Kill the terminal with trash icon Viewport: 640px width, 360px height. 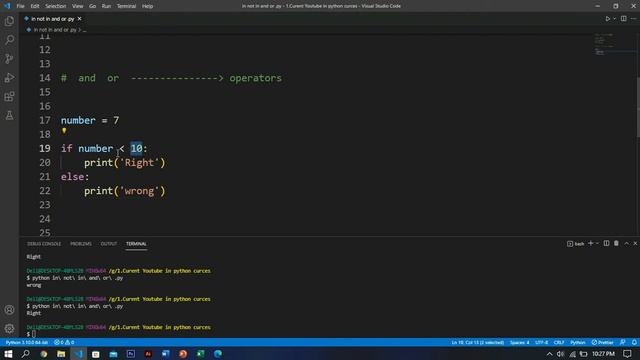pos(616,243)
